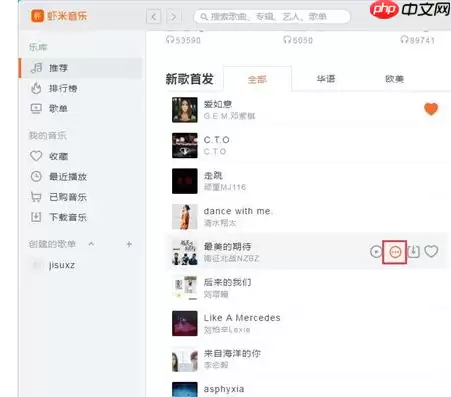Click play count 6050

click(x=298, y=40)
